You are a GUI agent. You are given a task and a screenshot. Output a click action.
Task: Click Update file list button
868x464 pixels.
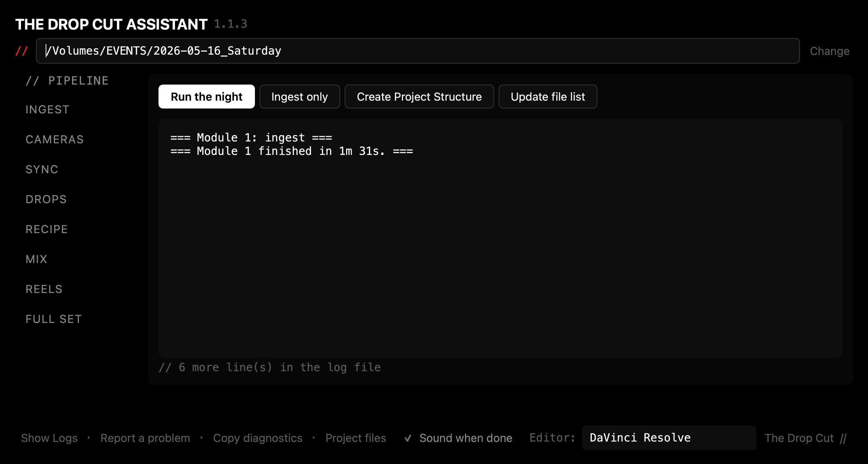point(548,97)
